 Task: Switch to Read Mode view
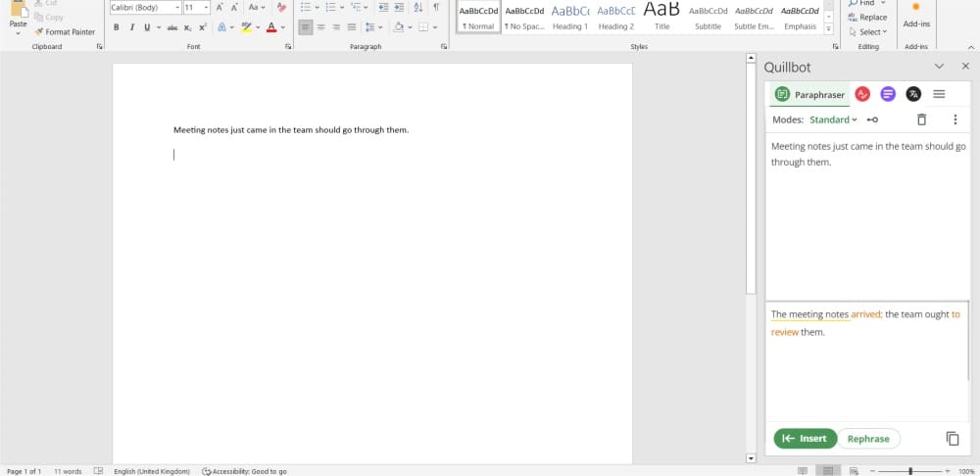803,471
